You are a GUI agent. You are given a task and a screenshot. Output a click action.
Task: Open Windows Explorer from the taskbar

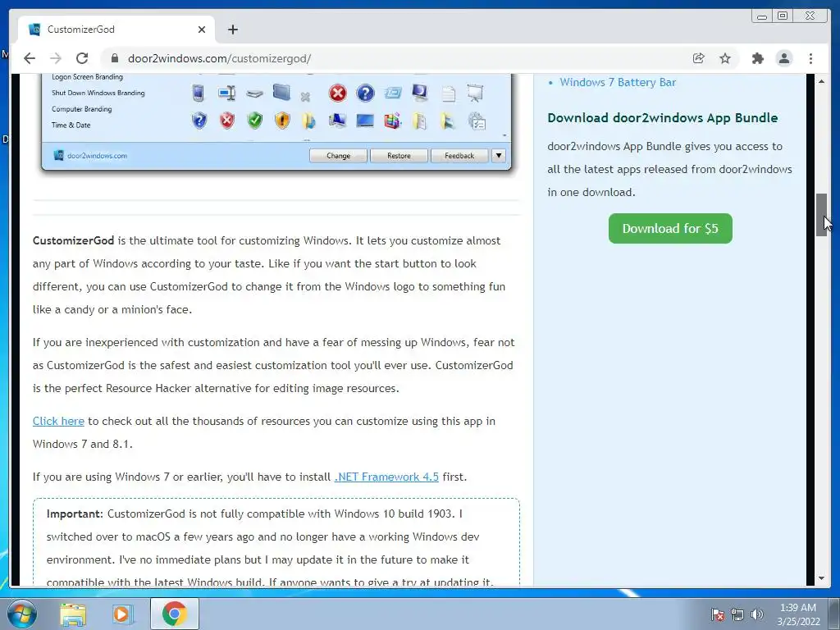(73, 614)
